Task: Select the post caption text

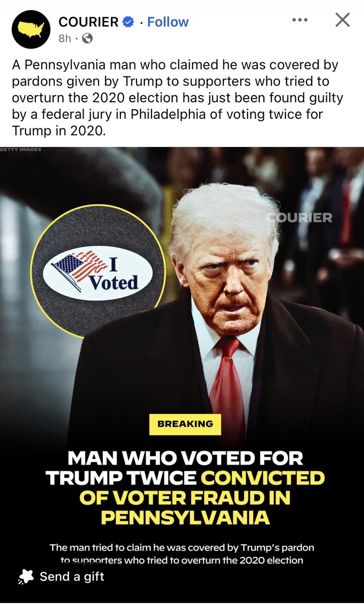Action: (x=176, y=98)
